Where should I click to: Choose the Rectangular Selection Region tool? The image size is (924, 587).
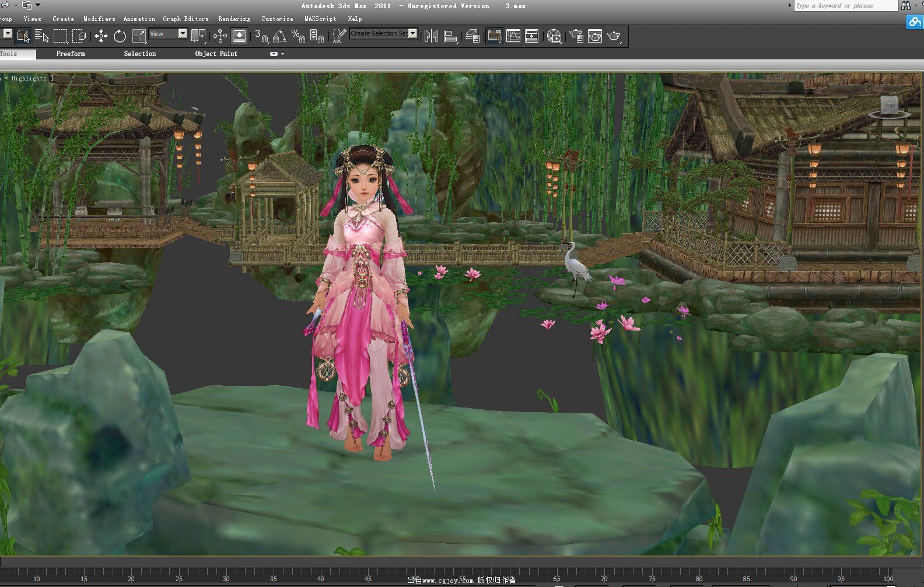(60, 36)
